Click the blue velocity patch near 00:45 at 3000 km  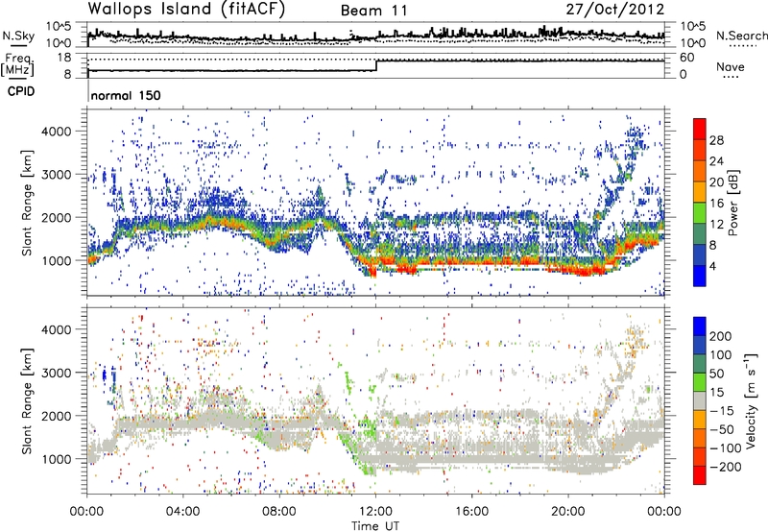[x=104, y=376]
